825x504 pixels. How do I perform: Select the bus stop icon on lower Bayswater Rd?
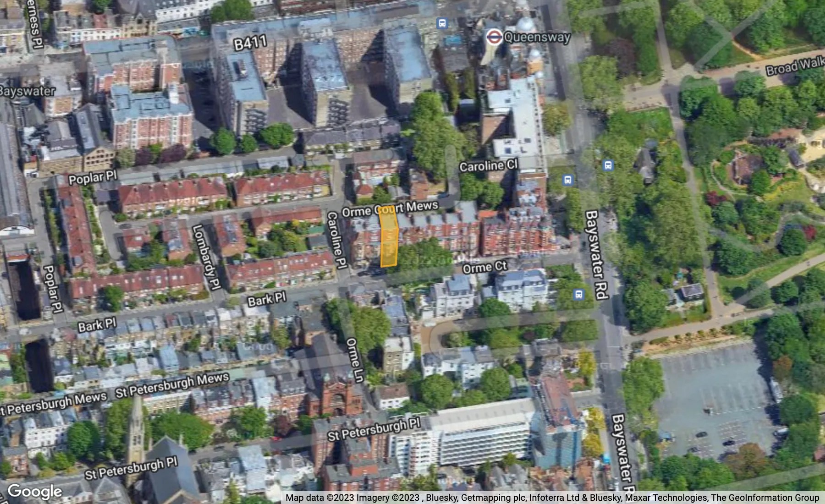click(x=578, y=295)
